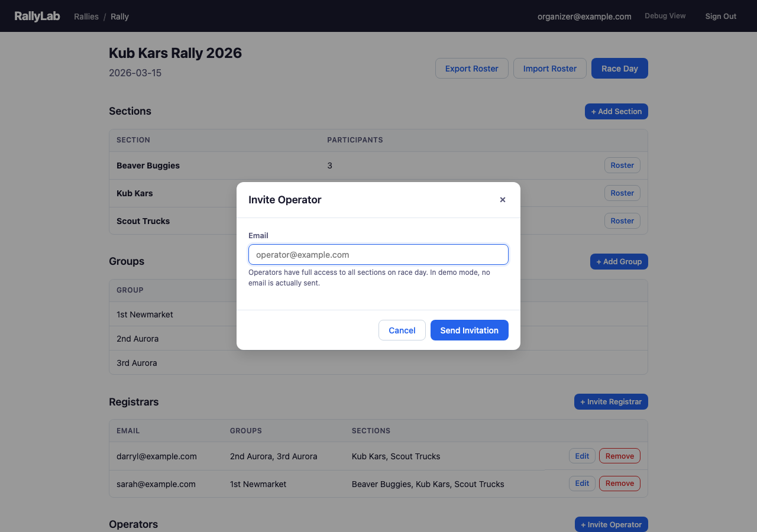Viewport: 757px width, 532px height.
Task: Remove registrar sarah@example.com
Action: point(619,484)
